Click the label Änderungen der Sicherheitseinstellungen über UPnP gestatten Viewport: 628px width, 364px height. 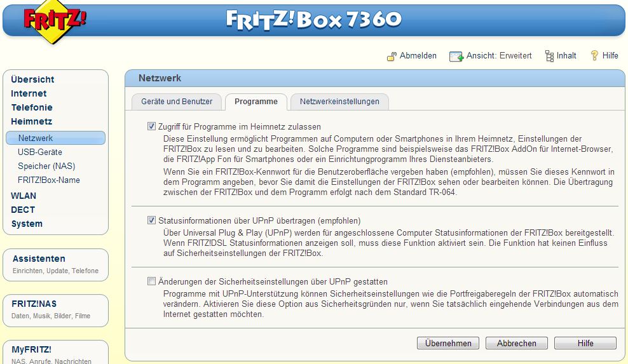[273, 281]
